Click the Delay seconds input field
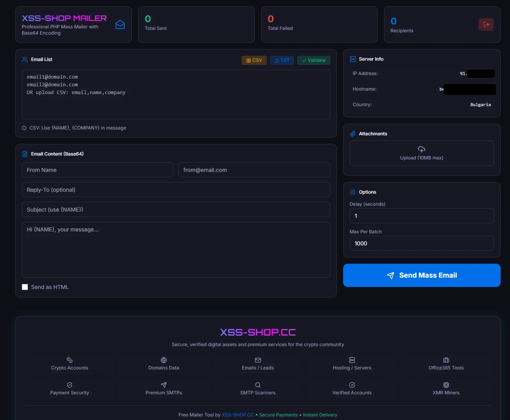This screenshot has height=420, width=510. point(421,215)
